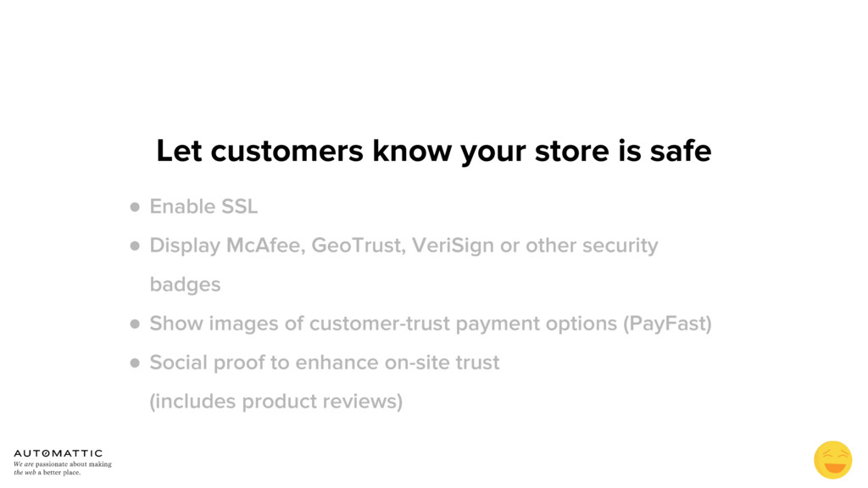Viewport: 868px width, 488px height.
Task: Click the Automattic logo
Action: (58, 453)
